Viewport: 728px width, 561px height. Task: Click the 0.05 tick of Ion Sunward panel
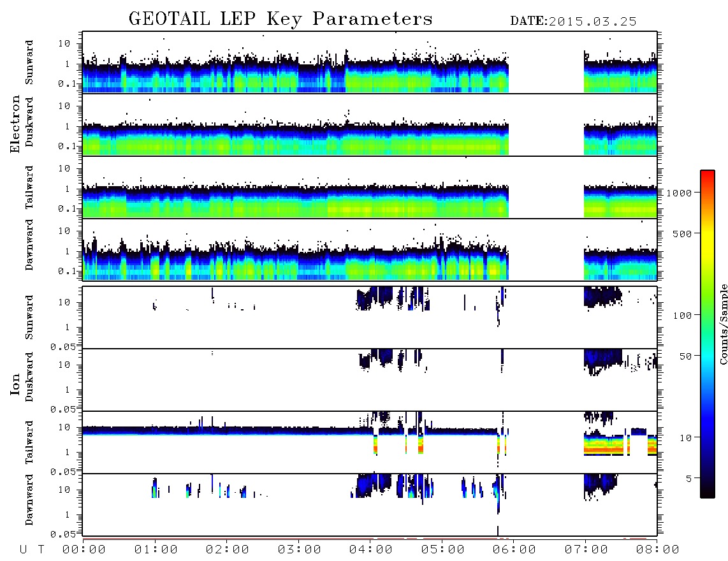click(x=62, y=346)
